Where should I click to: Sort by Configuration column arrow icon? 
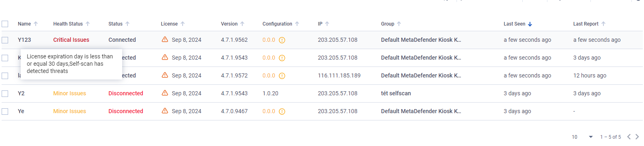[297, 24]
